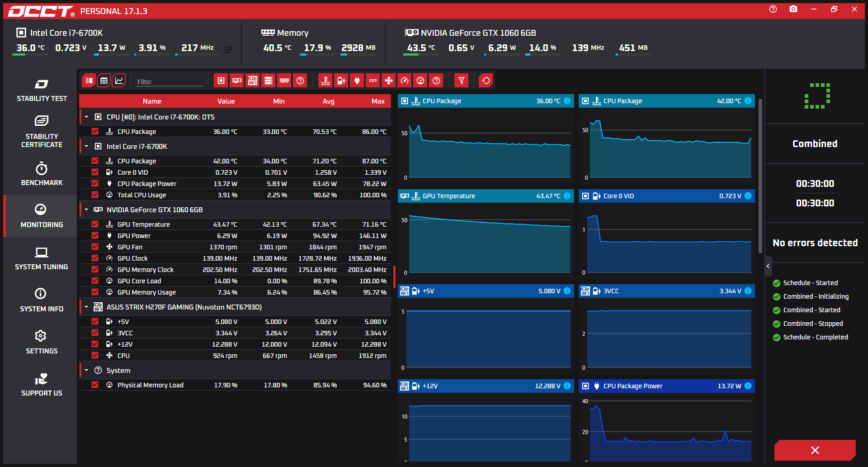Click the red X button below results
This screenshot has width=868, height=467.
point(815,450)
